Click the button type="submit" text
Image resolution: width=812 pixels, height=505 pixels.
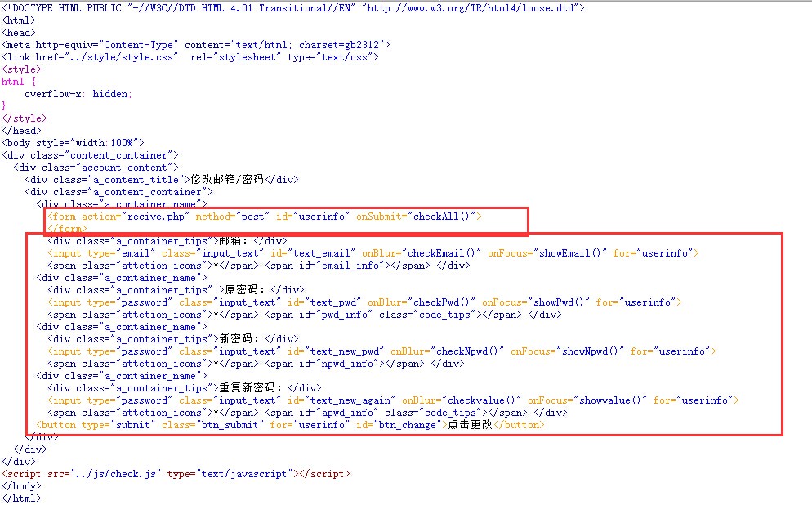96,425
